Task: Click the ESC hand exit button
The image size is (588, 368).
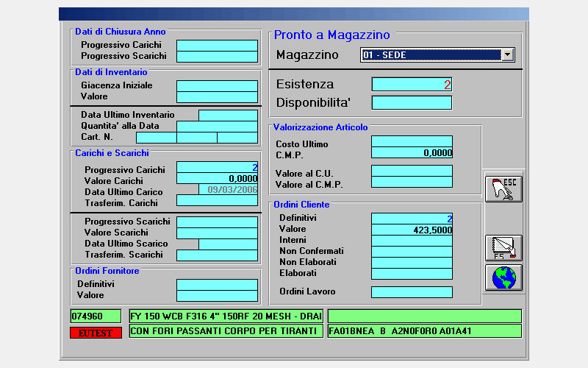Action: 503,189
